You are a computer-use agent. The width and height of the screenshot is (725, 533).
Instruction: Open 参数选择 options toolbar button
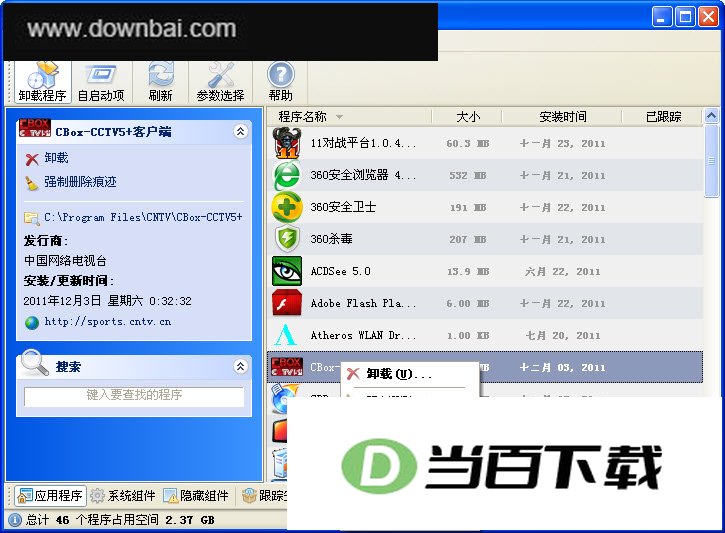(x=220, y=82)
